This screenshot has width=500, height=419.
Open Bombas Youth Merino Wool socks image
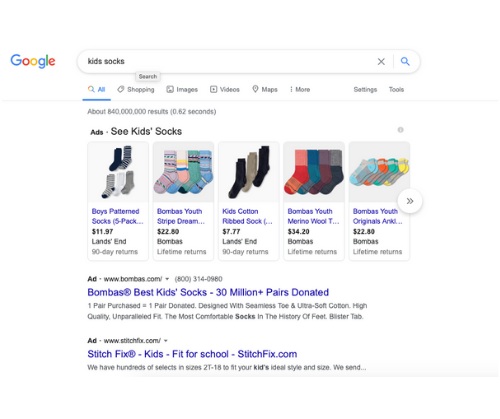(314, 172)
